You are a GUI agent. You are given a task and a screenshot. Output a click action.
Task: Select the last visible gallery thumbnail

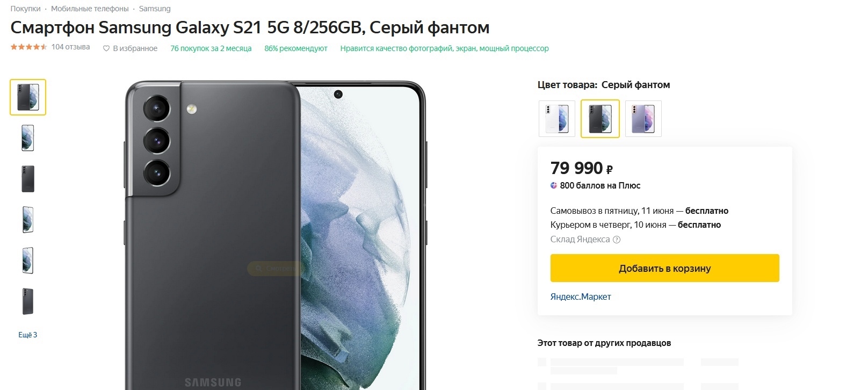point(28,301)
